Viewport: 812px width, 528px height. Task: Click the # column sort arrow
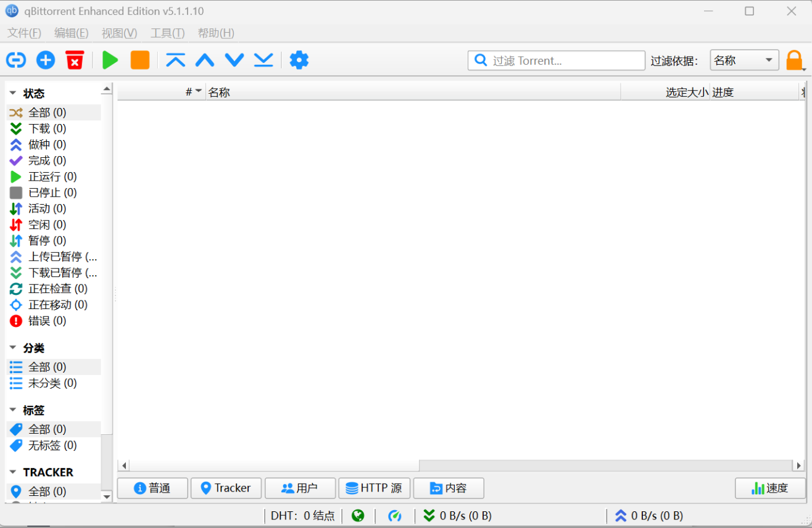[198, 92]
